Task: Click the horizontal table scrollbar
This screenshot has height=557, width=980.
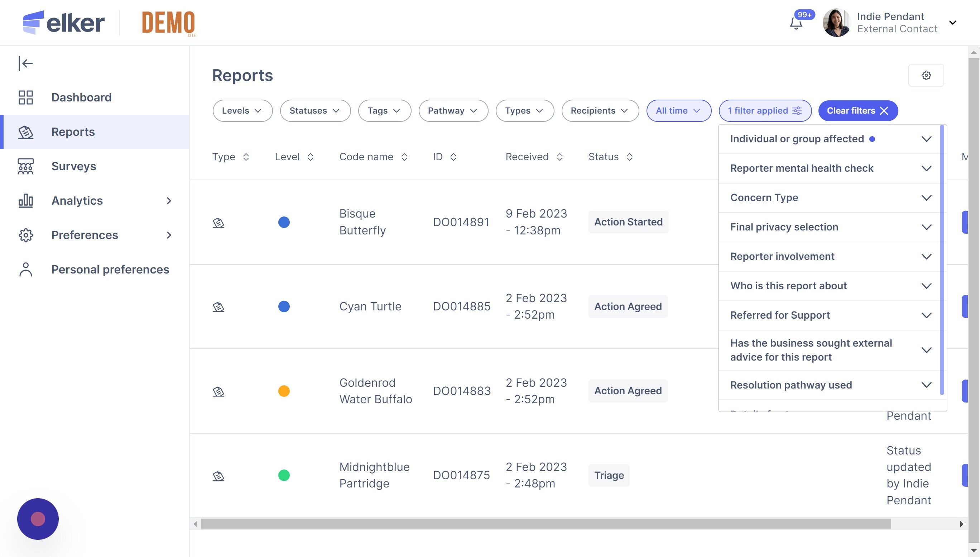Action: (x=546, y=524)
